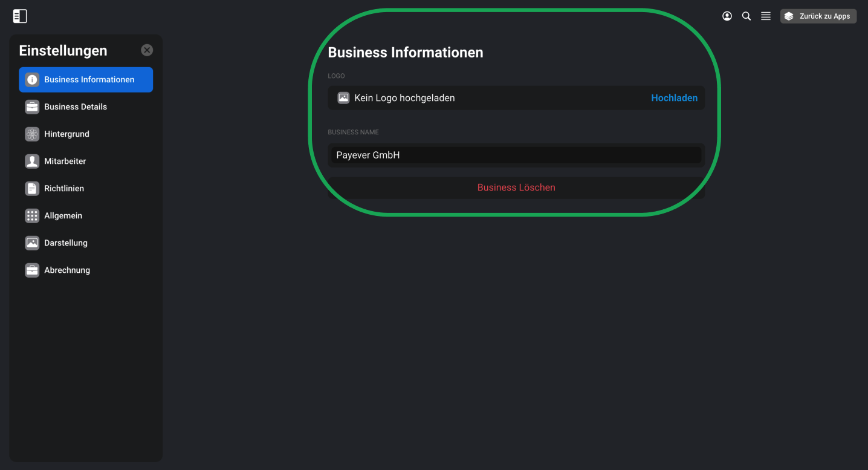Click the Einstellungen heading

point(63,51)
